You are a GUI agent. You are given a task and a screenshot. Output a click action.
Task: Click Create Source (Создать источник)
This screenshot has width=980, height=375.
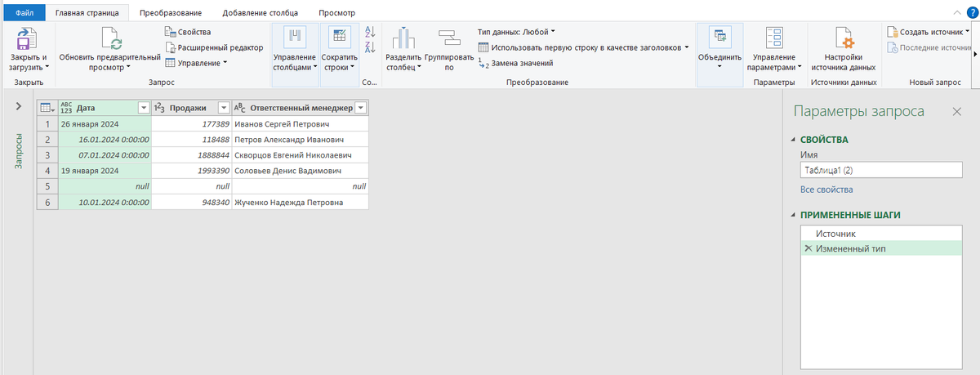[929, 32]
